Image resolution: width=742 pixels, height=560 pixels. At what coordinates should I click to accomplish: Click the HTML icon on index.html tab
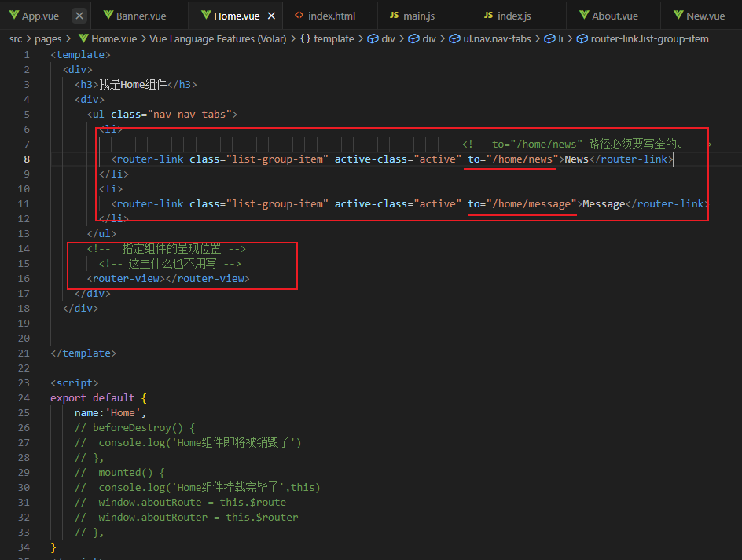pos(299,15)
